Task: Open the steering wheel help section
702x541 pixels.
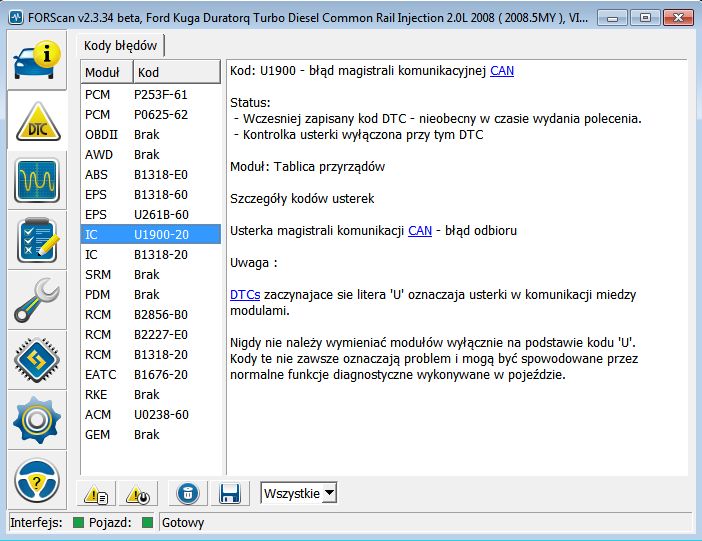Action: [37, 481]
